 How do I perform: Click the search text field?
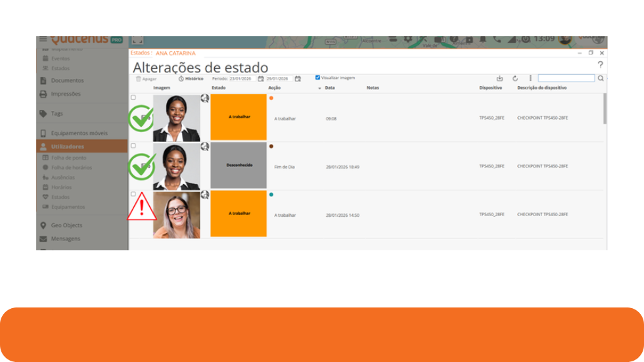(x=566, y=78)
